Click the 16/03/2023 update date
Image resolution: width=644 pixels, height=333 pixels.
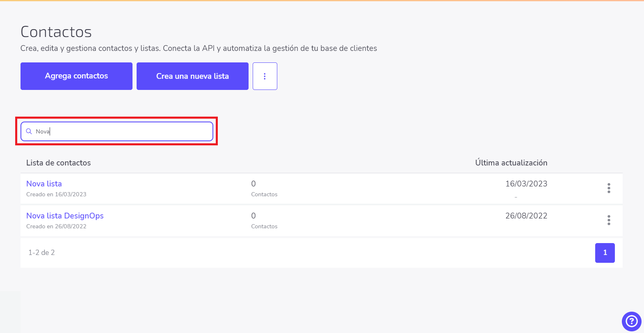tap(526, 184)
